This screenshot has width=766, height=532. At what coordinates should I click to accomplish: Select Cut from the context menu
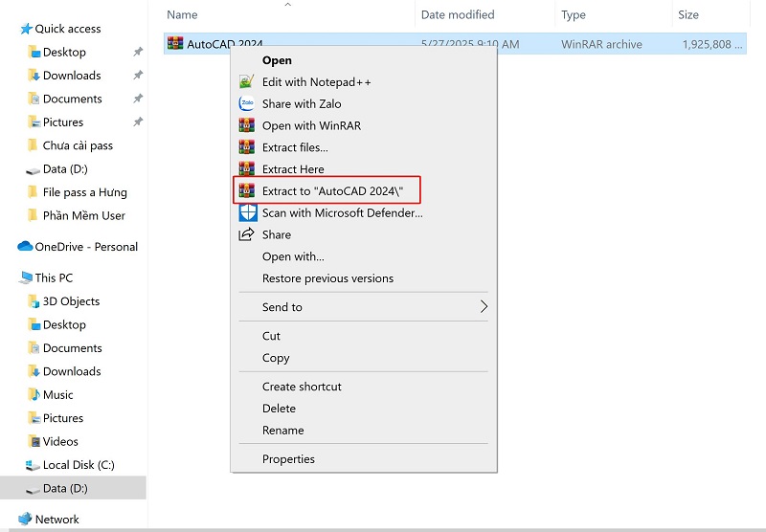point(271,336)
